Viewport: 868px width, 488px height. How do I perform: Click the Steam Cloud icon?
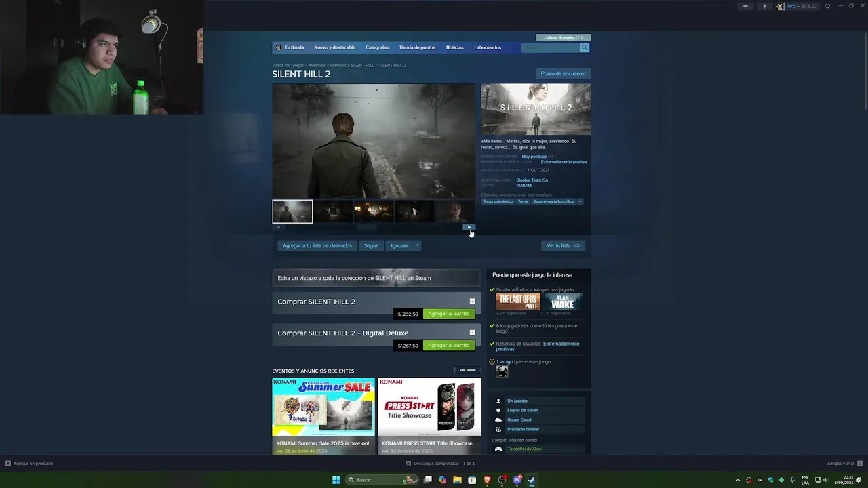click(x=498, y=420)
